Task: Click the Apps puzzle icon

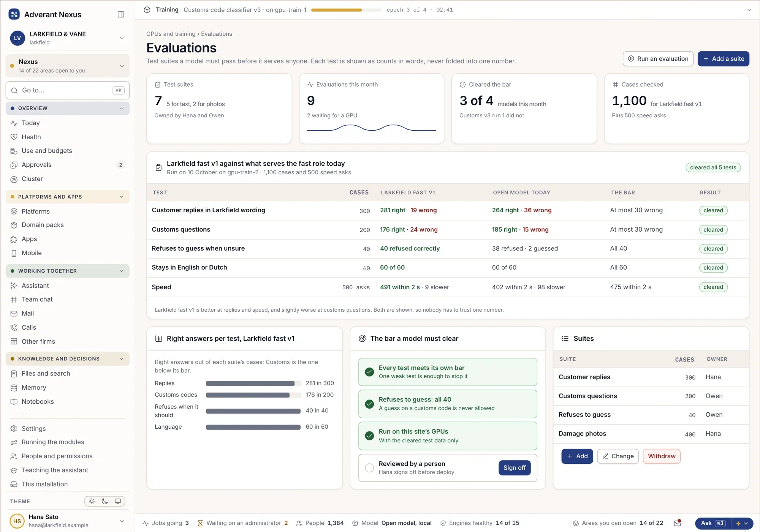Action: tap(14, 239)
